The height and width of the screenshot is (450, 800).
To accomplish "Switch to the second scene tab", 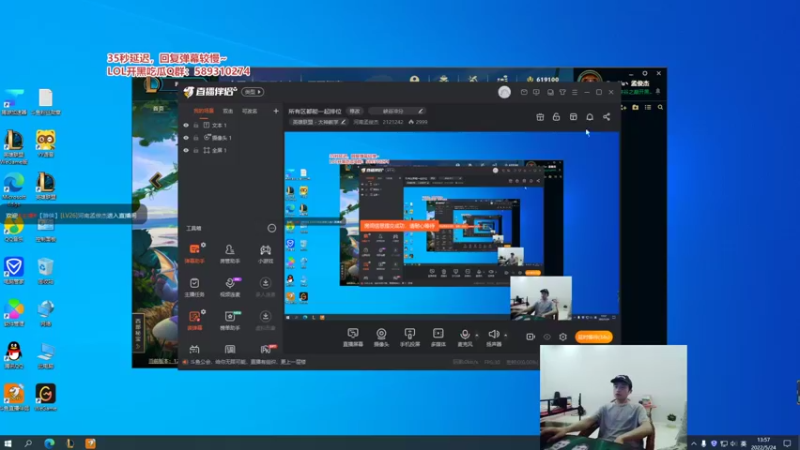I will click(x=228, y=111).
